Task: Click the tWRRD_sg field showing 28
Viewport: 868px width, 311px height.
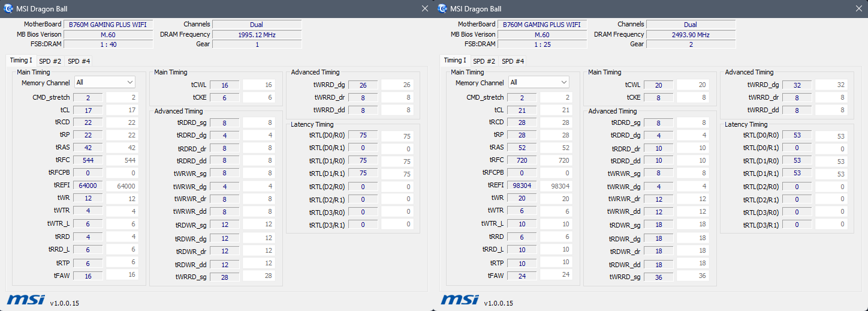Action: pos(224,276)
